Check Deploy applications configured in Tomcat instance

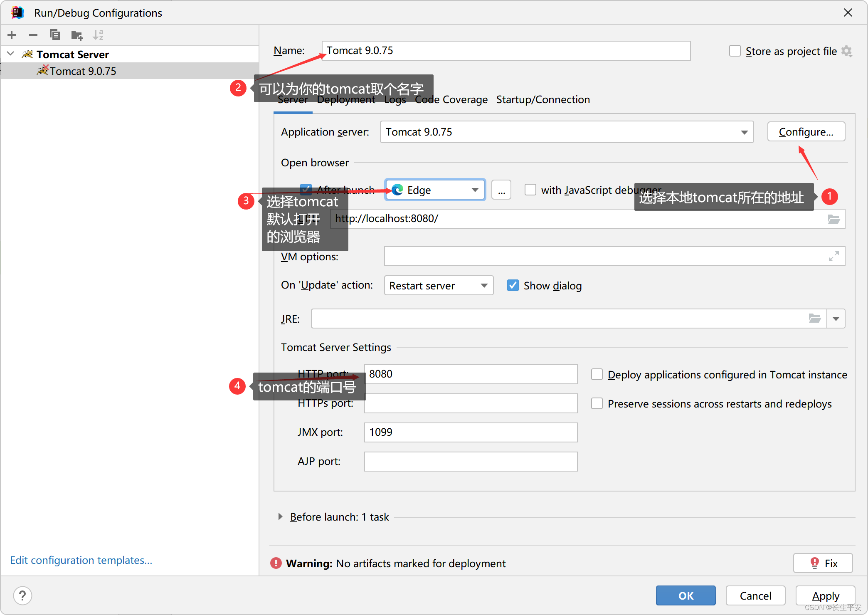point(597,375)
